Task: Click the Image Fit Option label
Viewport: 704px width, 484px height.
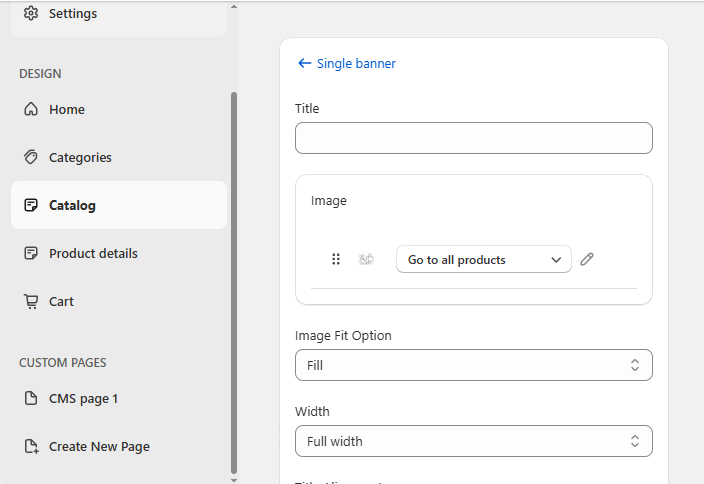Action: [343, 336]
